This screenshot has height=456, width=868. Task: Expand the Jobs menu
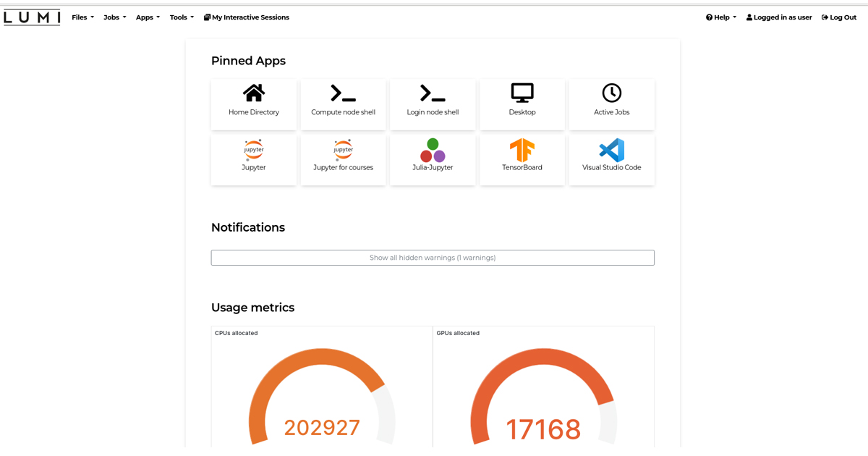coord(114,17)
